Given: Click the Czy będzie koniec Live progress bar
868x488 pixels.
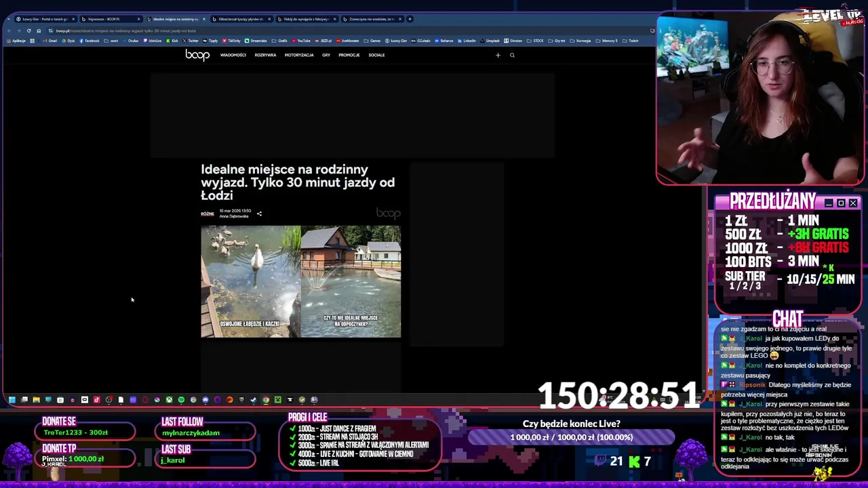Looking at the screenshot, I should 571,437.
